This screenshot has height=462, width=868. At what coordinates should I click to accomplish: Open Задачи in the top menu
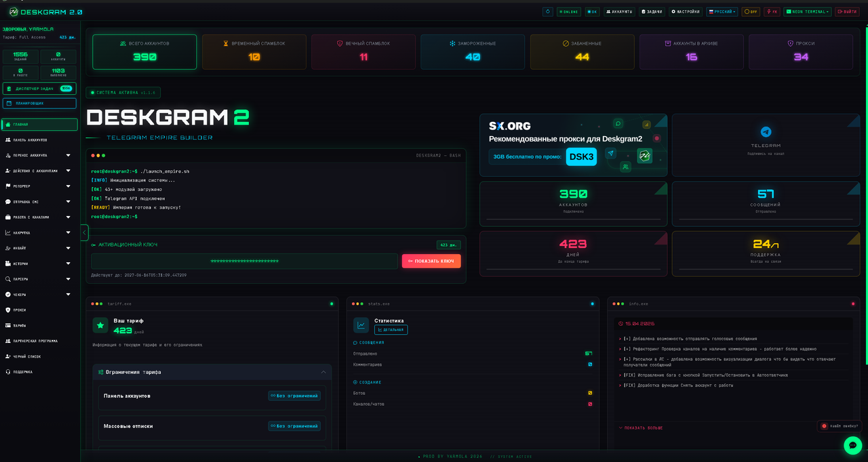pos(652,12)
